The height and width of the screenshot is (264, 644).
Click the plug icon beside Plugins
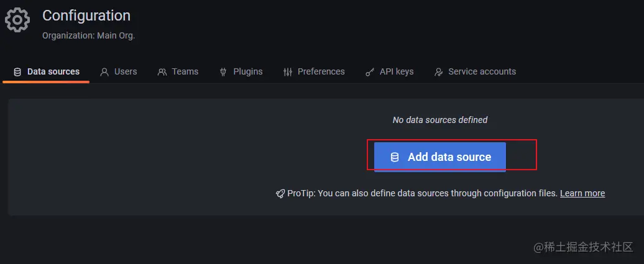223,72
